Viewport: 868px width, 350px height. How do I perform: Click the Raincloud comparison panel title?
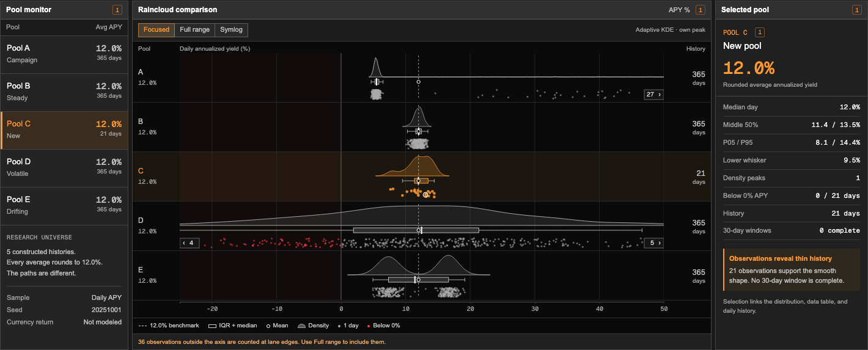[x=177, y=10]
